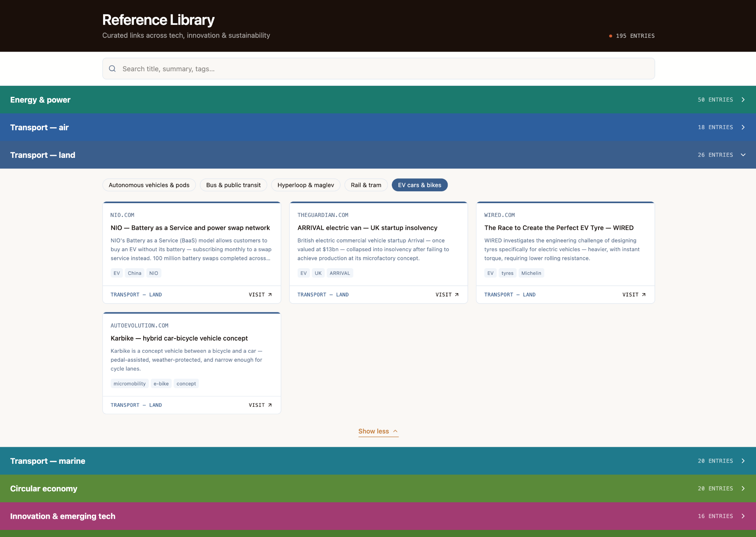756x537 pixels.
Task: Click the arrow icon on the WIRED card
Action: pos(644,294)
